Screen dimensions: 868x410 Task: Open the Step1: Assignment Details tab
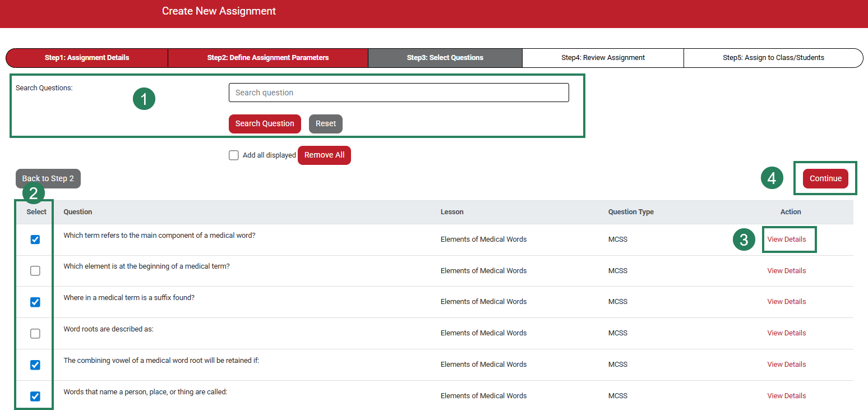(86, 58)
